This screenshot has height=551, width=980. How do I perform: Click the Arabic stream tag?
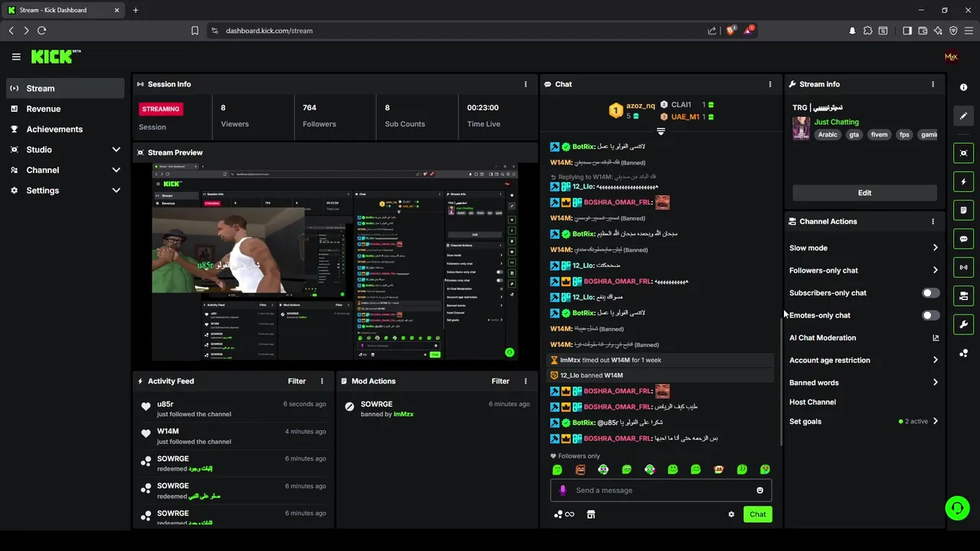[828, 135]
